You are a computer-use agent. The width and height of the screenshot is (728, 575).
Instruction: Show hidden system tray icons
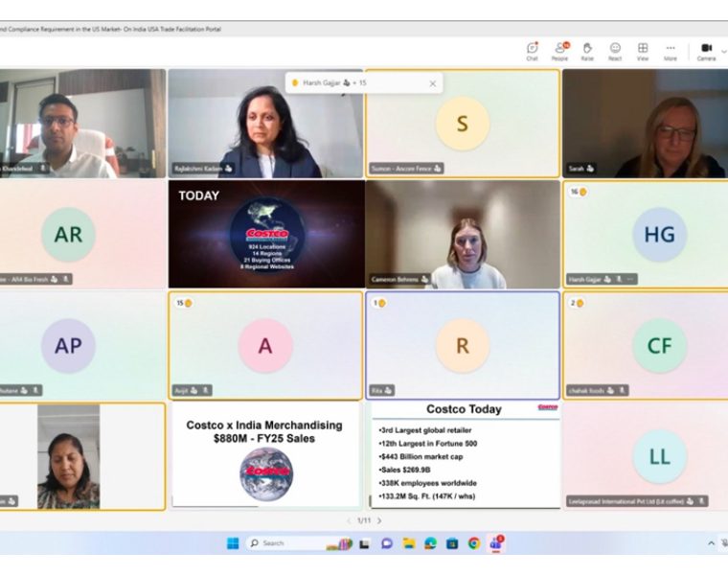[x=711, y=543]
